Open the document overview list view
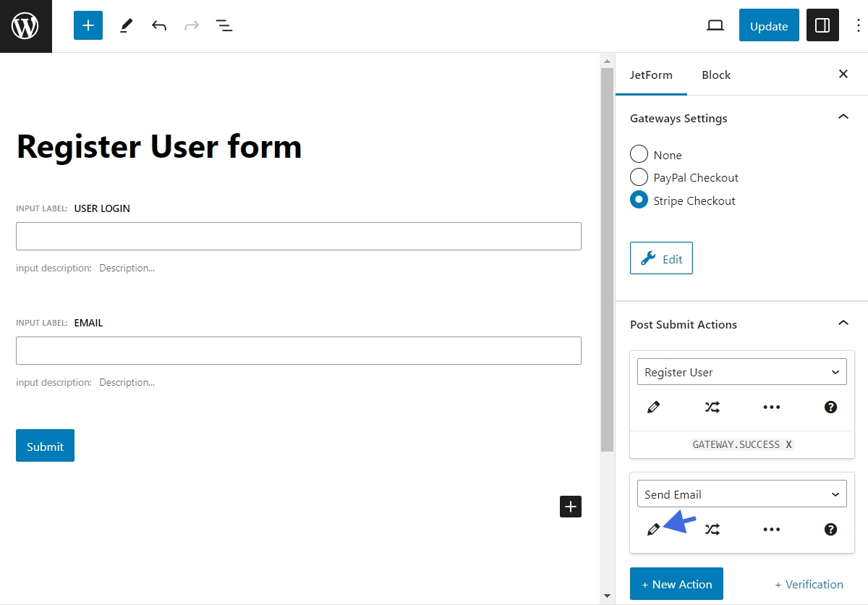 224,25
